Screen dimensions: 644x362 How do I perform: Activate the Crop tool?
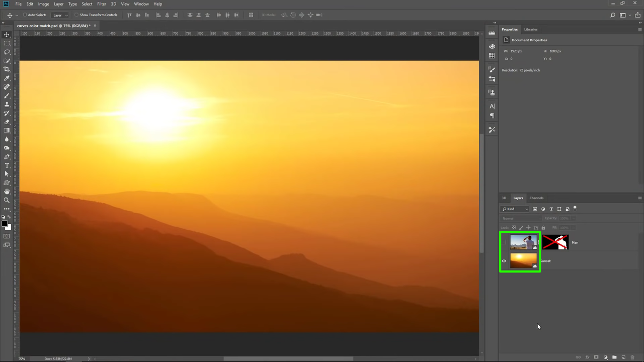[x=7, y=69]
